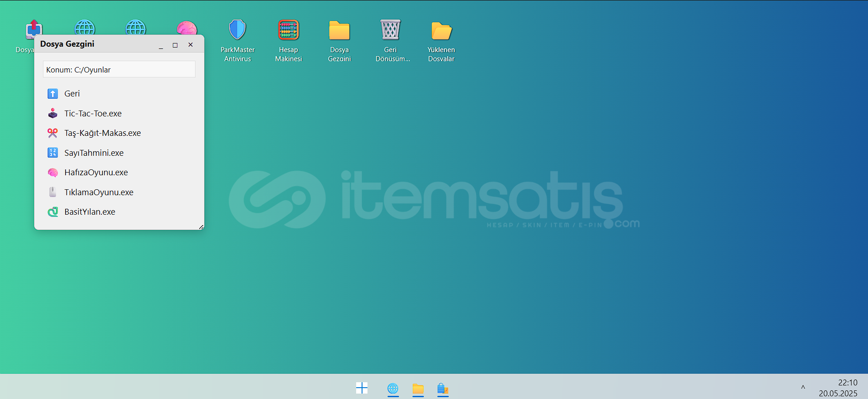Select Tic-Tac-Toe.exe file name

tap(93, 114)
